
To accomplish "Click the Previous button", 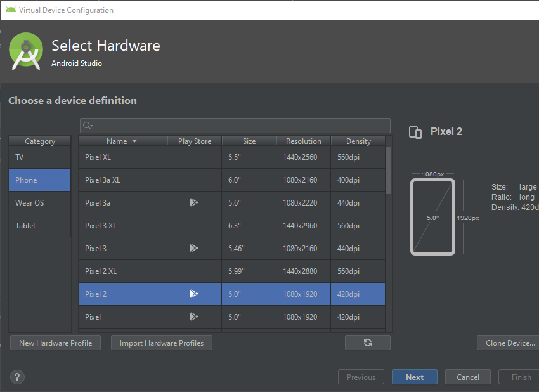I will [x=361, y=377].
